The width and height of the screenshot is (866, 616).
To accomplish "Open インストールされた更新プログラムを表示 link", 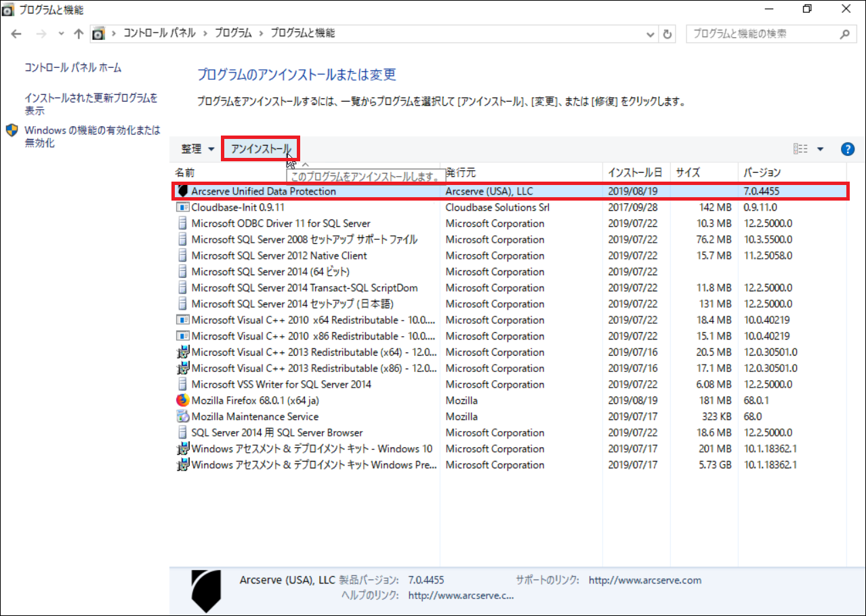I will [91, 104].
